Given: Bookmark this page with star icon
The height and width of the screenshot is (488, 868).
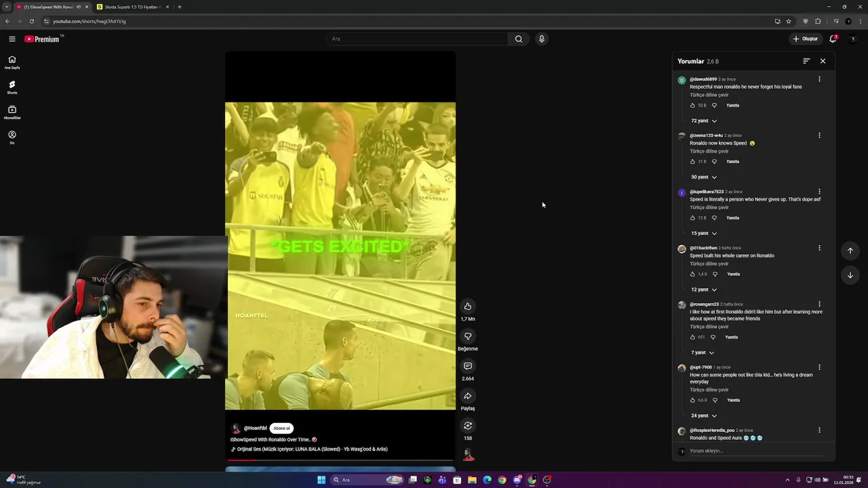Looking at the screenshot, I should (789, 21).
